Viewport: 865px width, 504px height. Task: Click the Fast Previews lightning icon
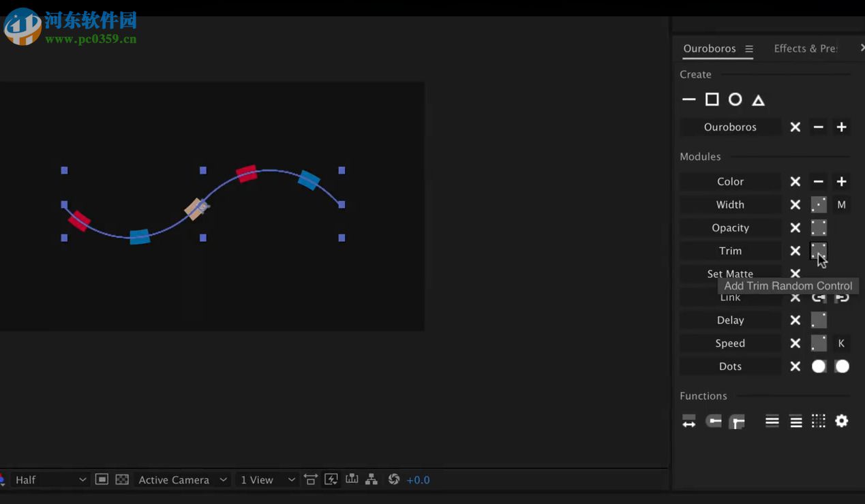(331, 479)
